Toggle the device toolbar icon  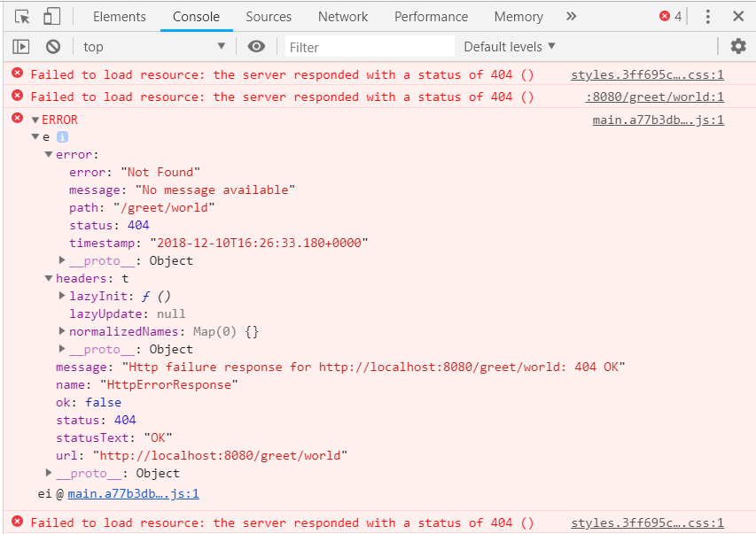point(51,17)
